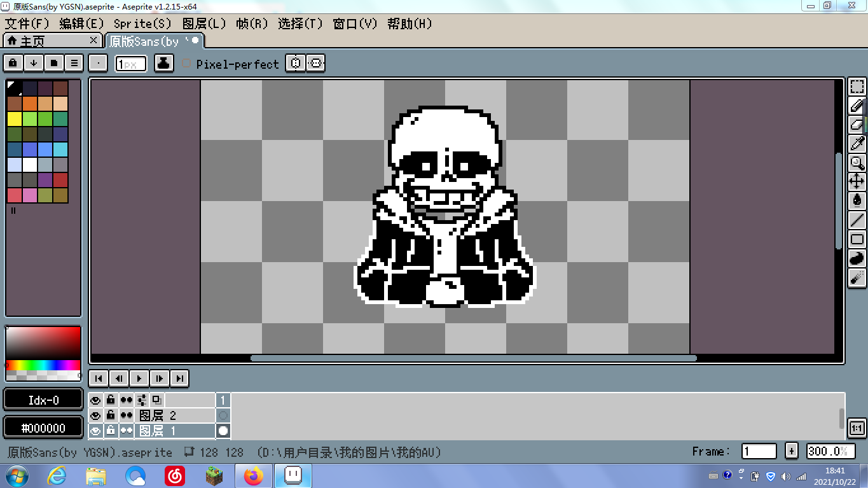This screenshot has height=488, width=868.
Task: Open the NetEase Music taskbar icon
Action: pos(175,475)
